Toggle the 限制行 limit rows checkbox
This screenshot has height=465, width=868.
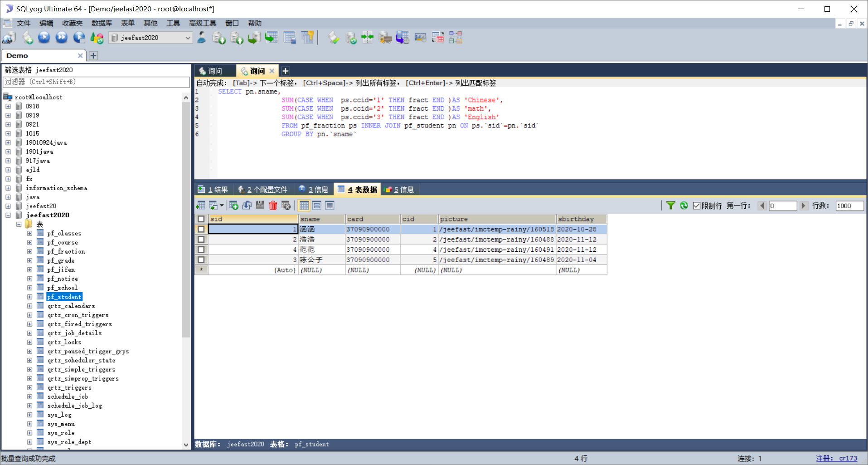point(697,206)
